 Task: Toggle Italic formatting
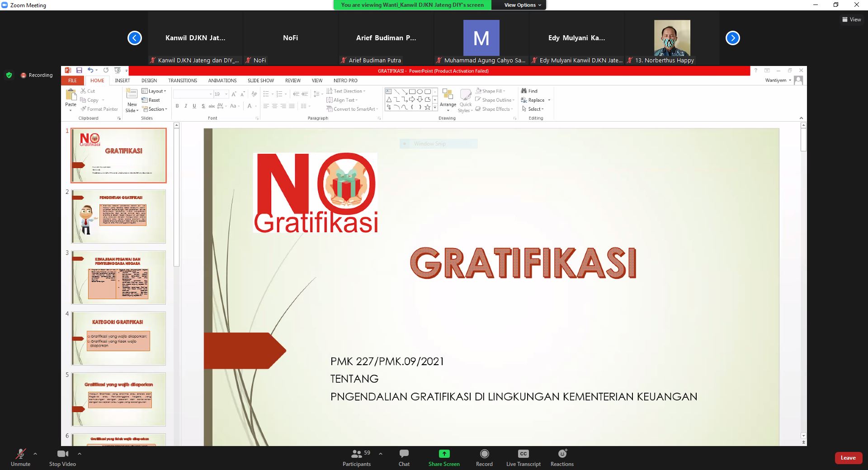[186, 106]
